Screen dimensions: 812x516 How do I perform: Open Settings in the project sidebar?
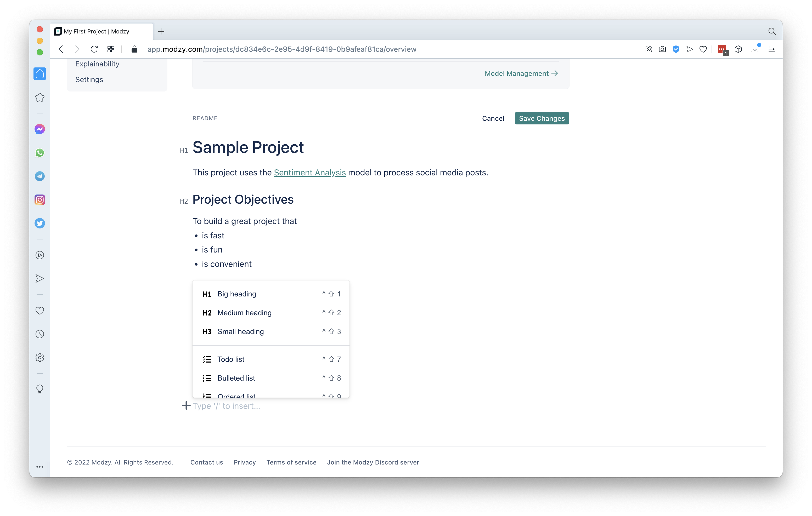coord(89,79)
